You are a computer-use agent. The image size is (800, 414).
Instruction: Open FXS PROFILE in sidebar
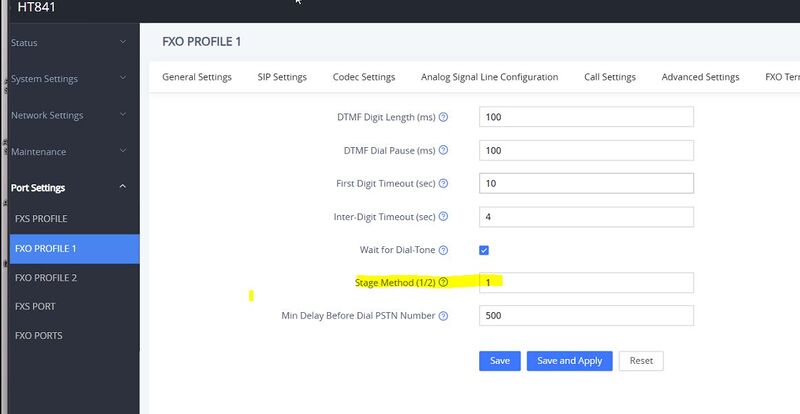(74, 218)
